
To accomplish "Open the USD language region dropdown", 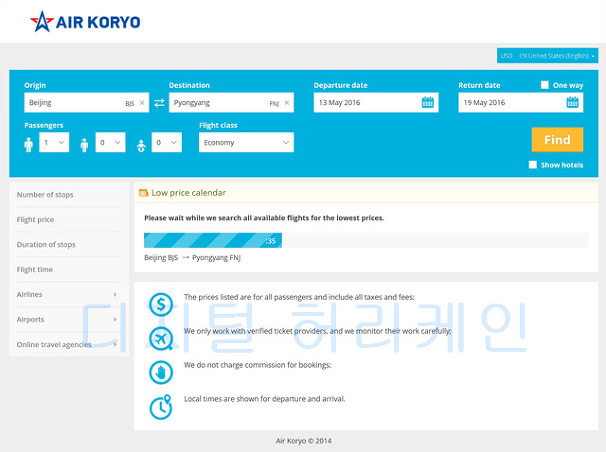I will 548,56.
